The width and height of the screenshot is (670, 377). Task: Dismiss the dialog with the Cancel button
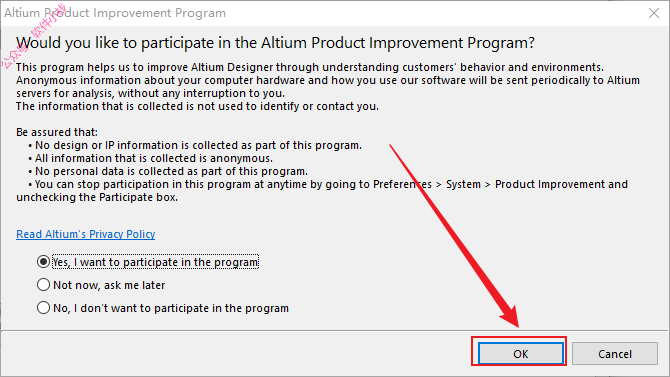[614, 353]
